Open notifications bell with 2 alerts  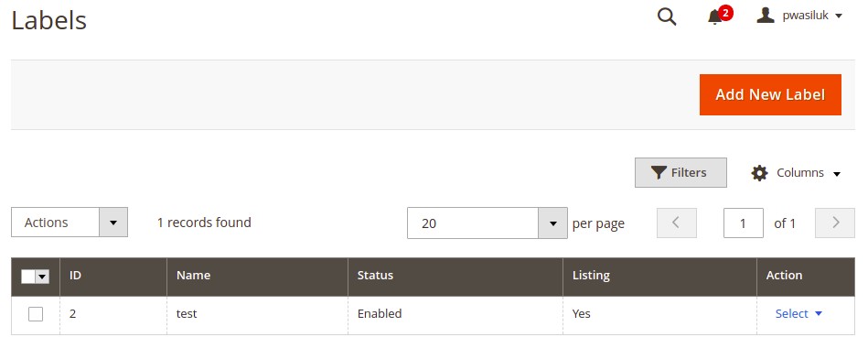point(719,16)
